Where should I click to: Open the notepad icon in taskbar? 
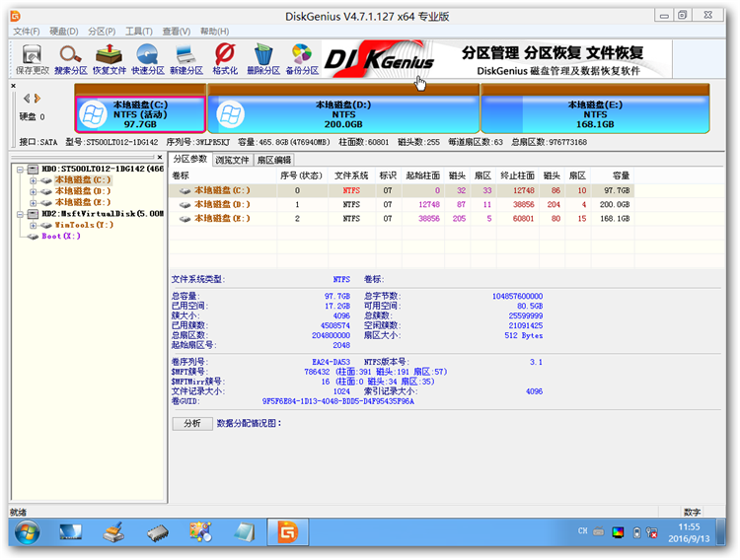(245, 532)
